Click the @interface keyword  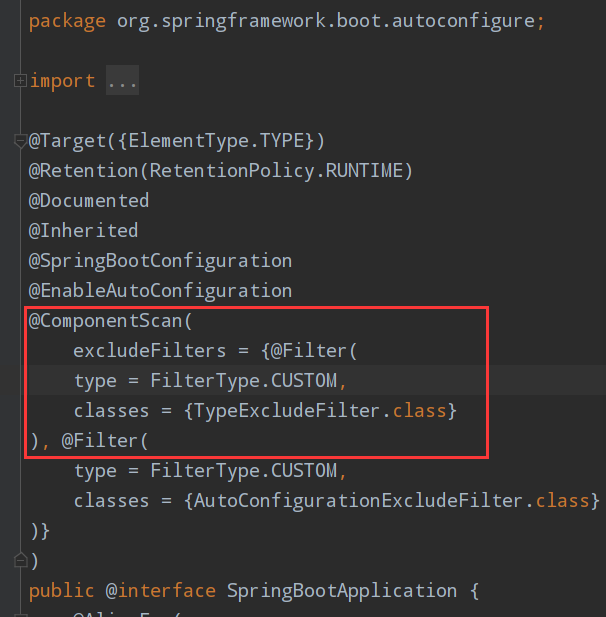[161, 591]
